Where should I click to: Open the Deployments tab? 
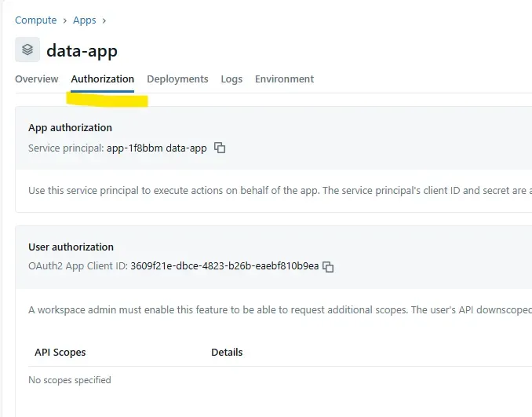[x=177, y=79]
